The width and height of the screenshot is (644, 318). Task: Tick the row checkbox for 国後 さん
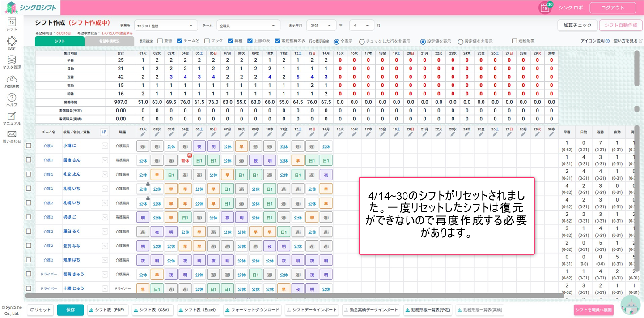tap(29, 160)
